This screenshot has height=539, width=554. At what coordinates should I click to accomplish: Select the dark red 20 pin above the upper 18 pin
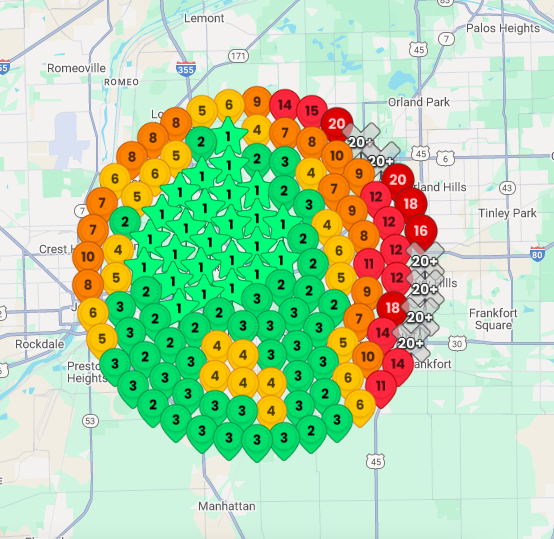click(x=398, y=180)
